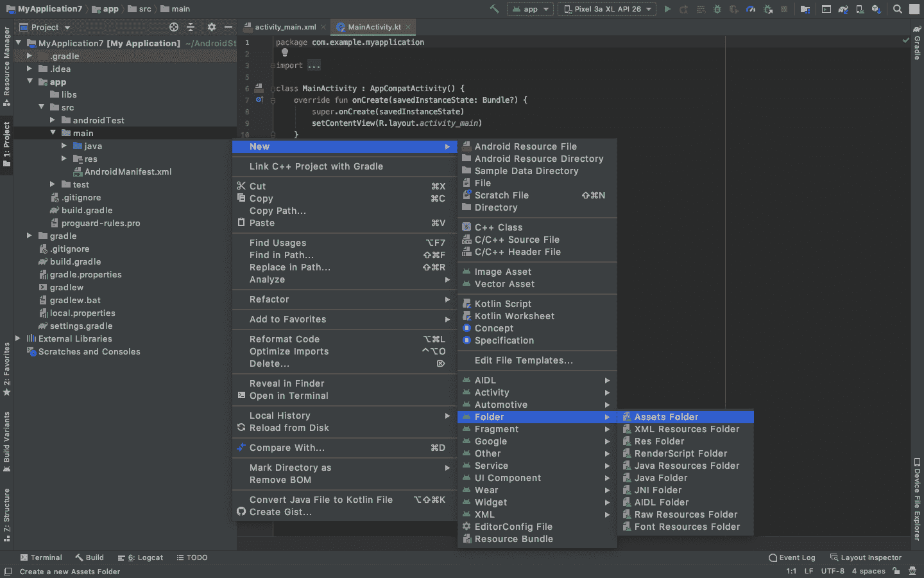924x578 pixels.
Task: Open the app run configuration dropdown
Action: (530, 9)
